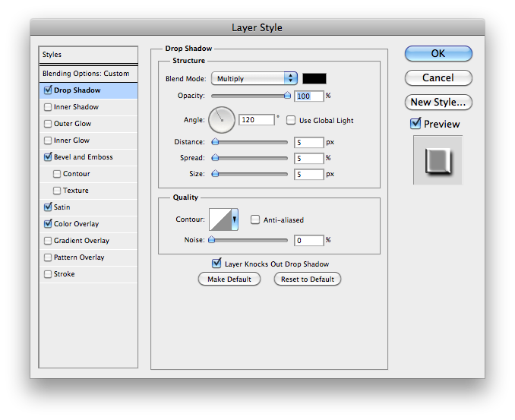Turn on the Stroke effect checkbox
The image size is (515, 420).
48,274
